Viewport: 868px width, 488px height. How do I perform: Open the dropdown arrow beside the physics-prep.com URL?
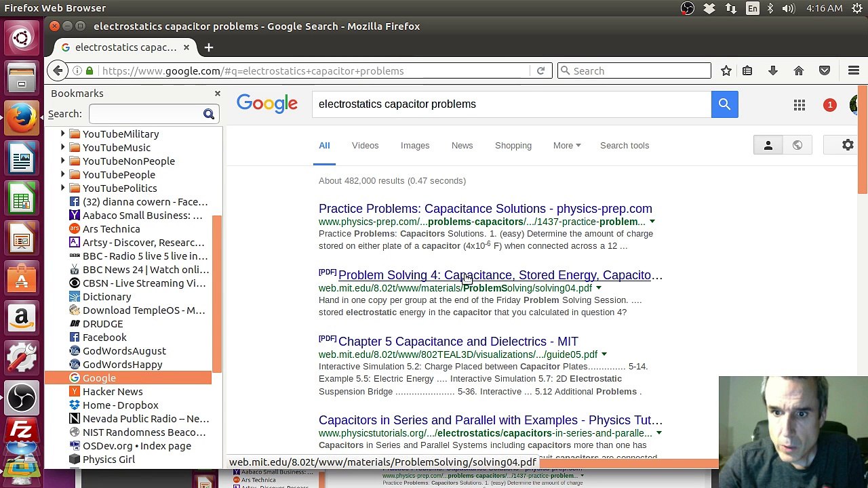tap(652, 222)
